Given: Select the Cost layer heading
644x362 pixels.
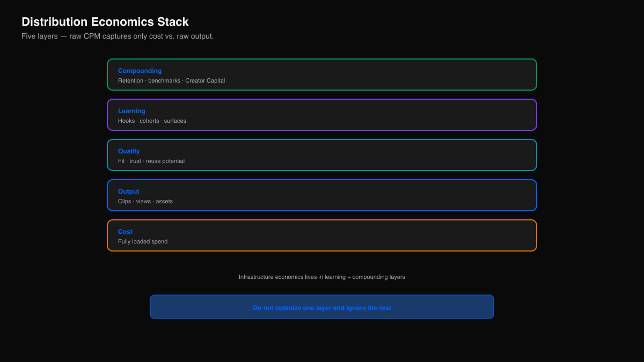Looking at the screenshot, I should 125,232.
